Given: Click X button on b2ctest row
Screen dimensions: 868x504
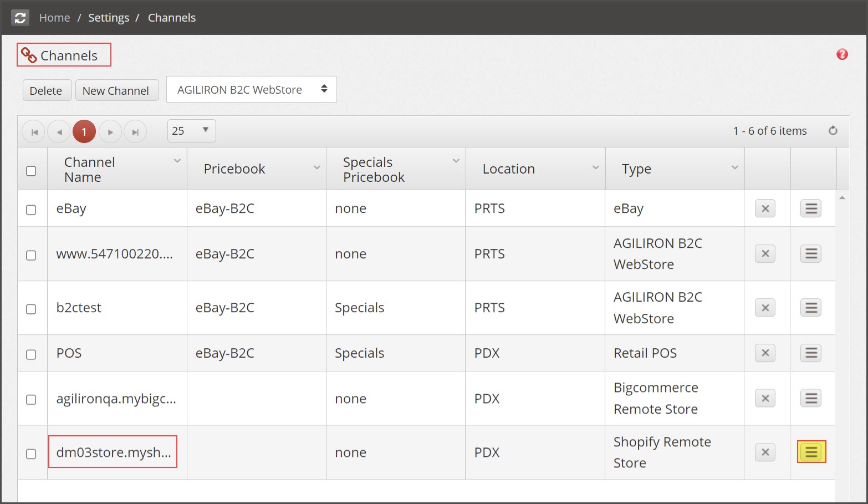Looking at the screenshot, I should (x=765, y=308).
